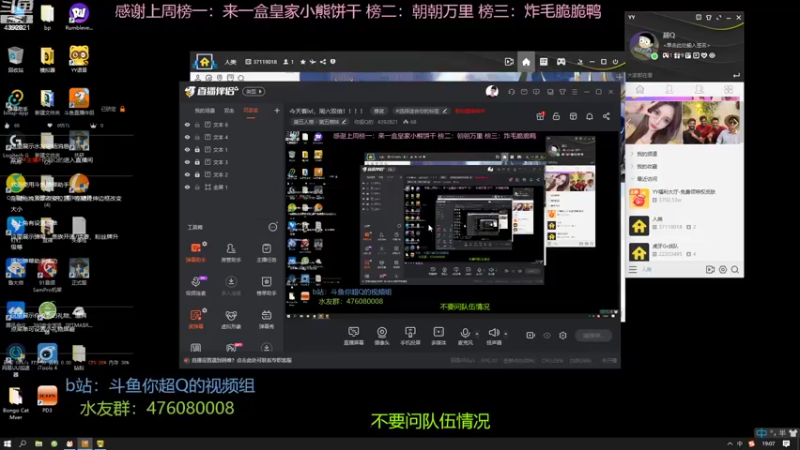Add a new scene with plus button
Image resolution: width=800 pixels, height=450 pixels.
tap(277, 110)
